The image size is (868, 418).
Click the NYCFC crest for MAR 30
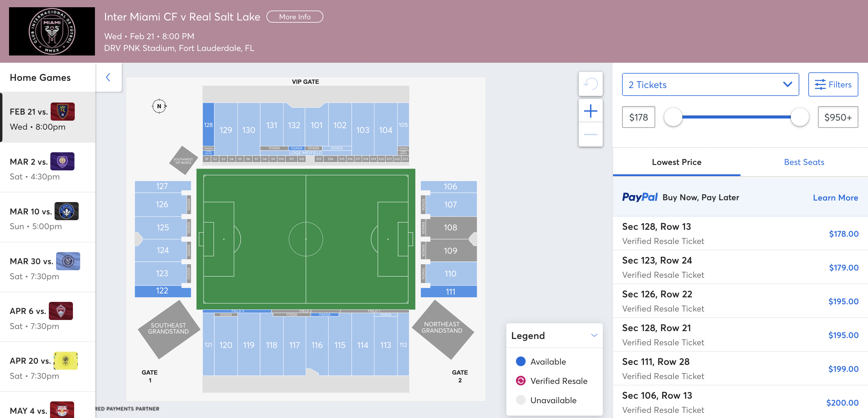tap(68, 261)
